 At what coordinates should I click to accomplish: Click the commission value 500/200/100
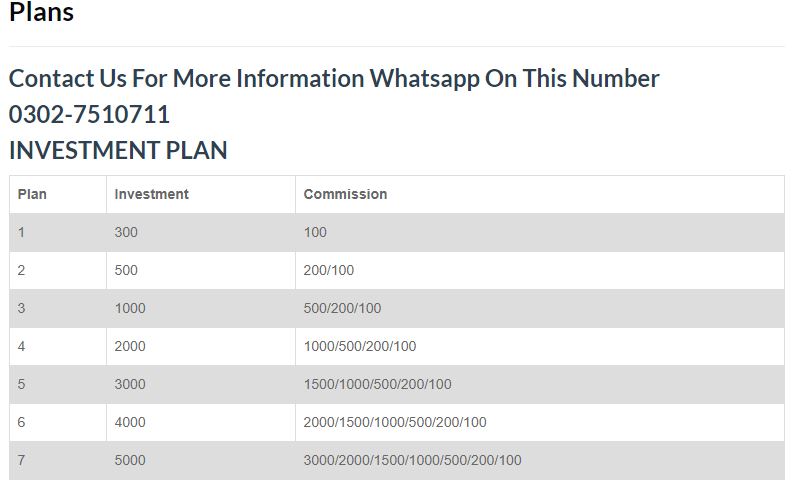[x=342, y=308]
